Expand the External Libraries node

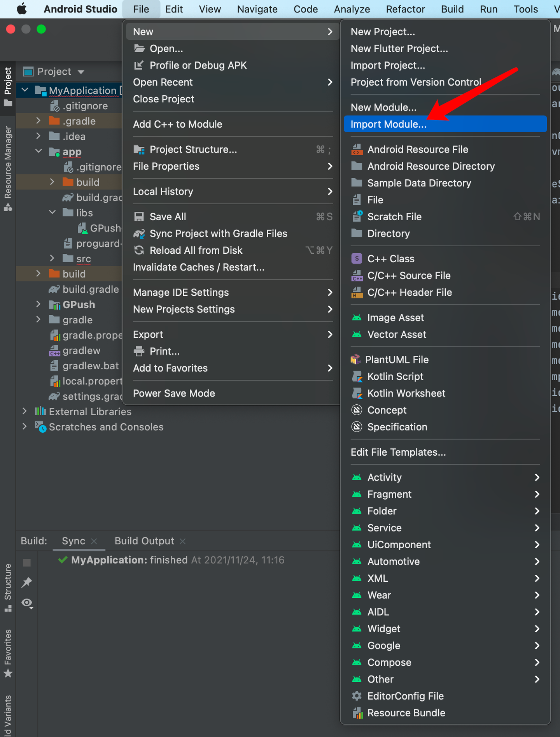[x=24, y=411]
